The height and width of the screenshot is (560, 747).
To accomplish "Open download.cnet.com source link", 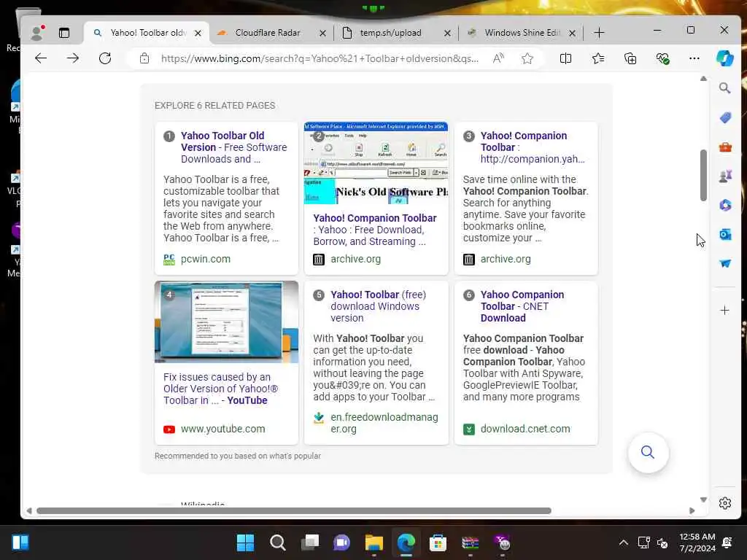I will coord(525,429).
